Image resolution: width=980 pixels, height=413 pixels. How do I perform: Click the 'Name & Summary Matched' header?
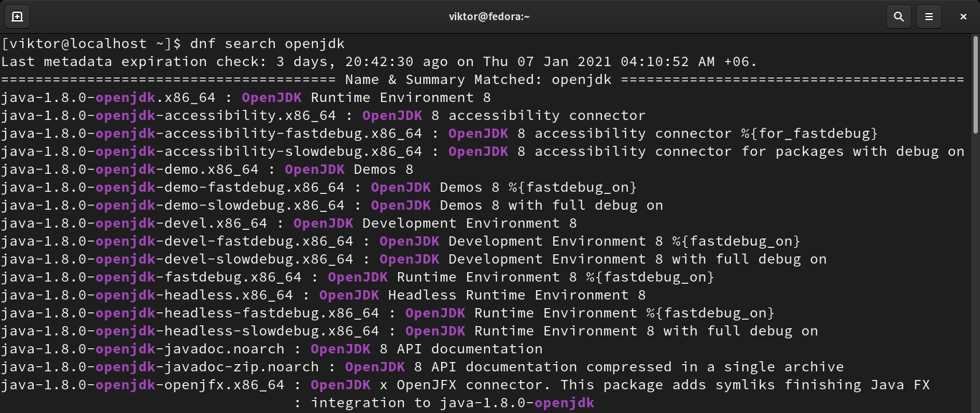pos(478,80)
